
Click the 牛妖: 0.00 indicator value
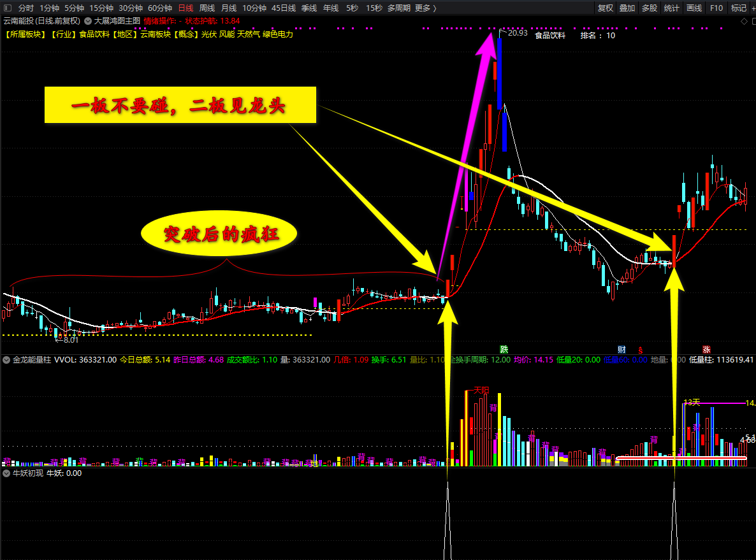point(64,473)
